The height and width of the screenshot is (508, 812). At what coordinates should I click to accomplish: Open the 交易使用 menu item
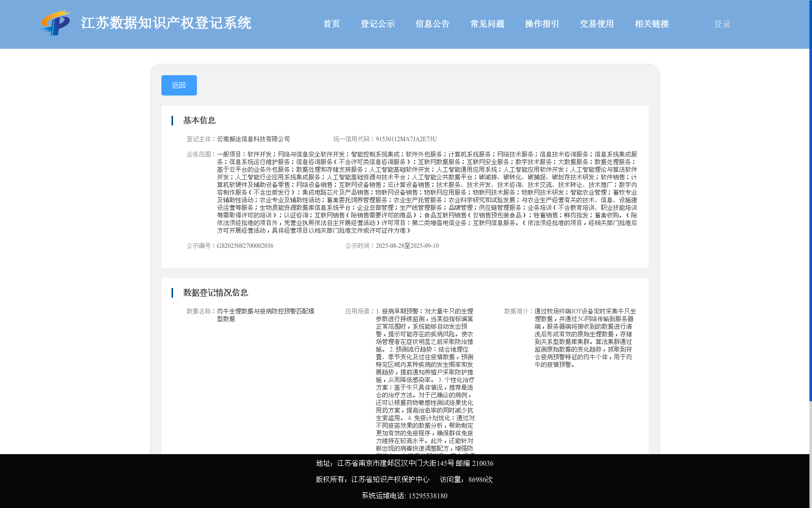click(597, 24)
